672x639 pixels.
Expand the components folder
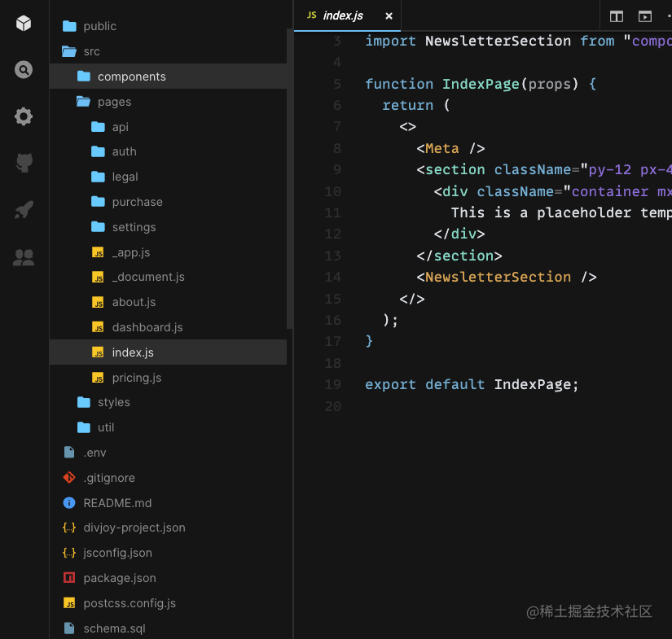coord(168,77)
